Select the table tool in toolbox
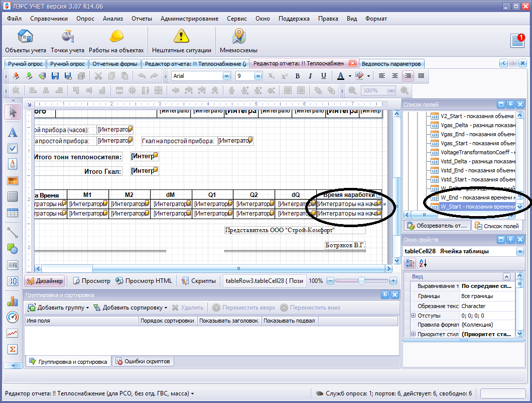The height and width of the screenshot is (403, 532). (x=13, y=213)
